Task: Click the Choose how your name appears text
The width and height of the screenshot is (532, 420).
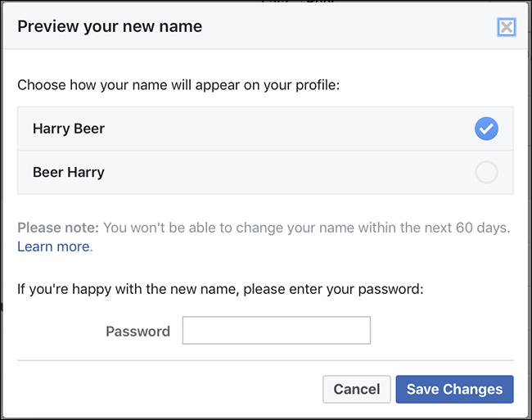Action: point(178,85)
